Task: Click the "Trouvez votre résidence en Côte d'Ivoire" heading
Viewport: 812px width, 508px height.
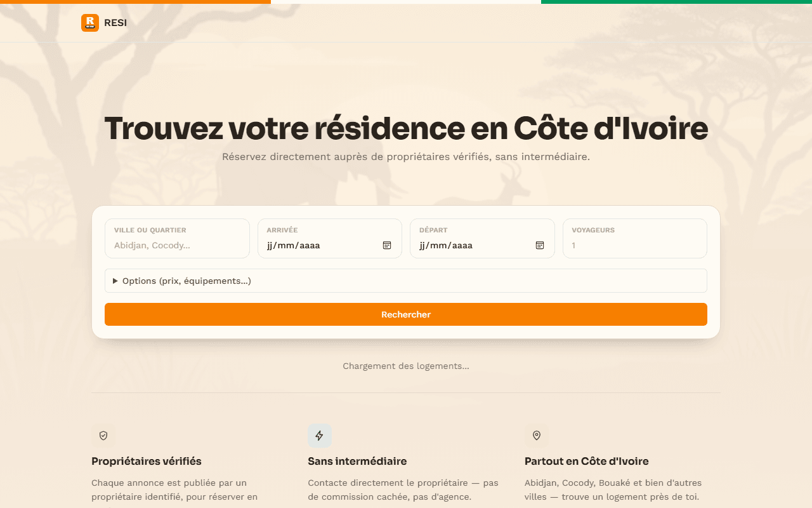Action: pos(406,128)
